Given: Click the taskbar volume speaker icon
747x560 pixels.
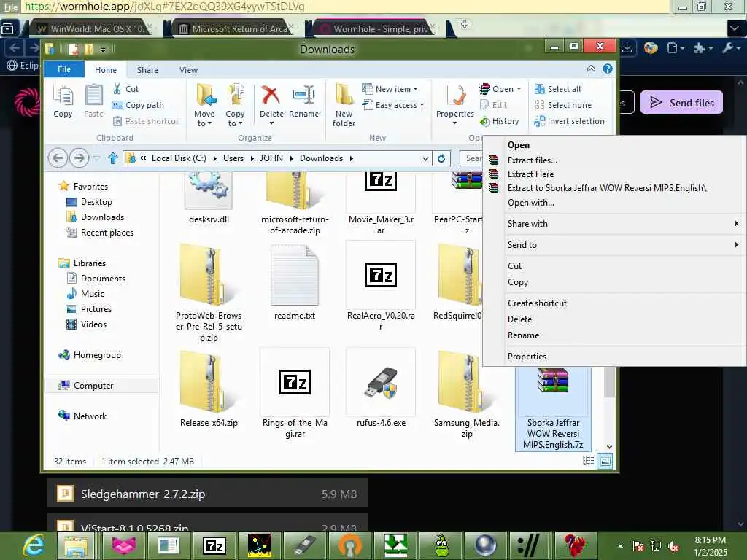Looking at the screenshot, I should coord(673,546).
